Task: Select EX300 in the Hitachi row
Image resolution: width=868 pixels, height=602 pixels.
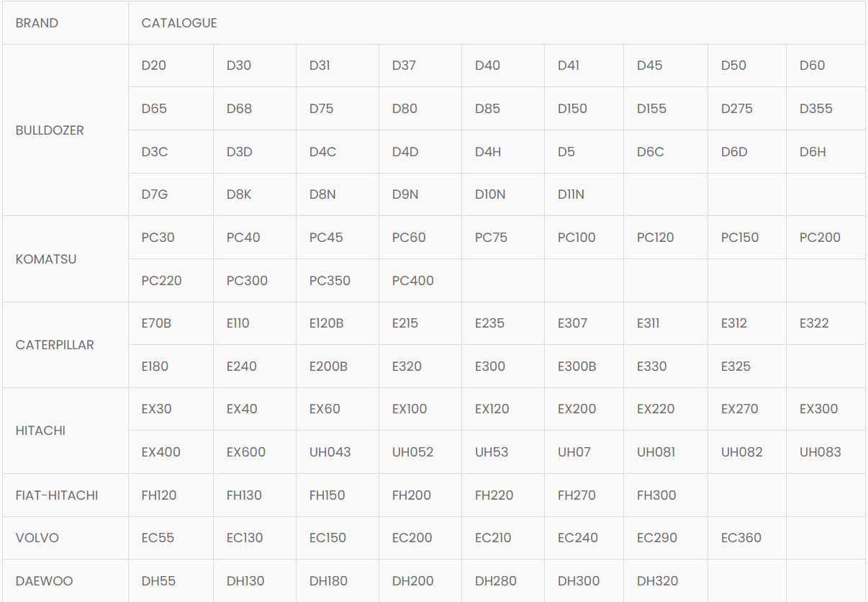Action: point(826,409)
